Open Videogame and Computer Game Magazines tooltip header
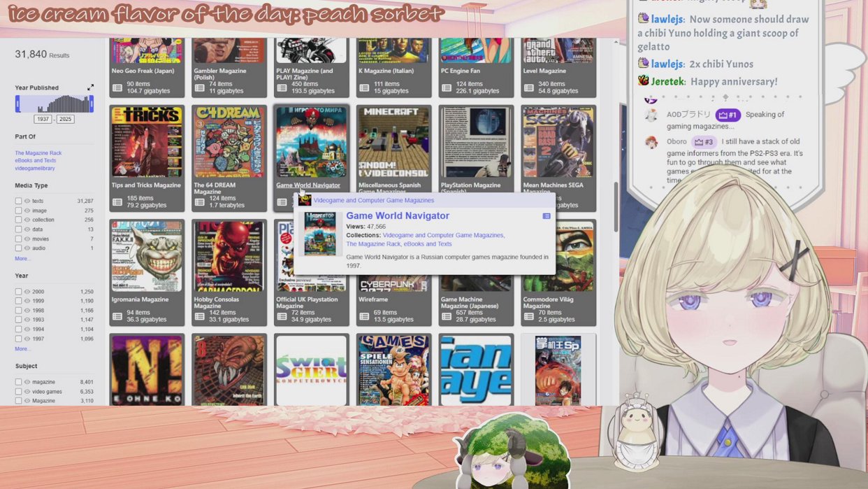 point(374,201)
